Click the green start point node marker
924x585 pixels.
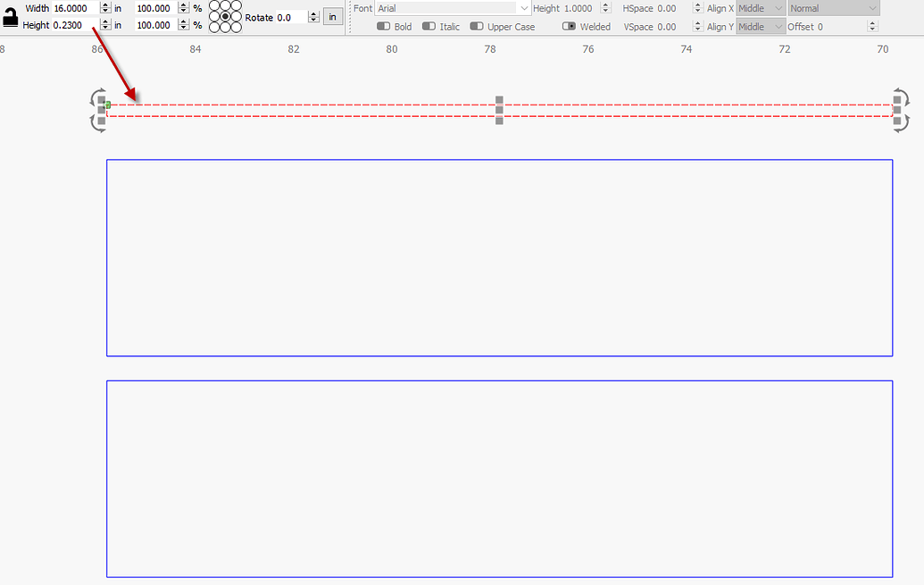[x=108, y=105]
